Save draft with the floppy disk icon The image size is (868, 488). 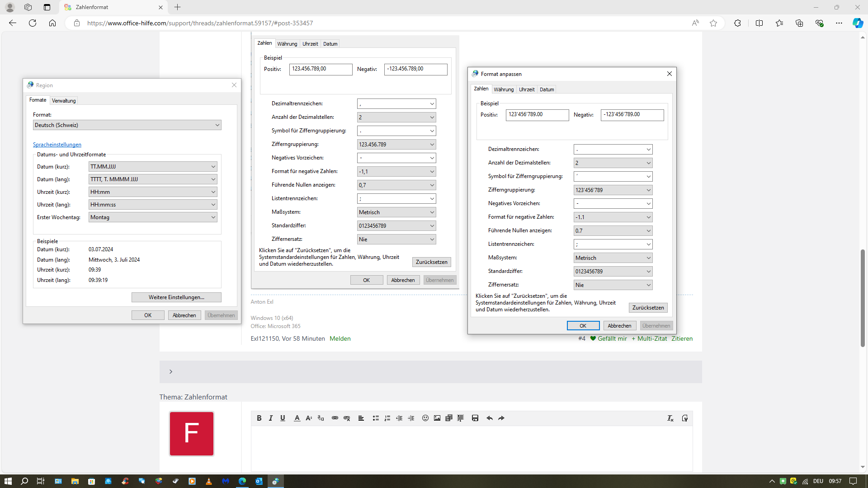pyautogui.click(x=475, y=418)
